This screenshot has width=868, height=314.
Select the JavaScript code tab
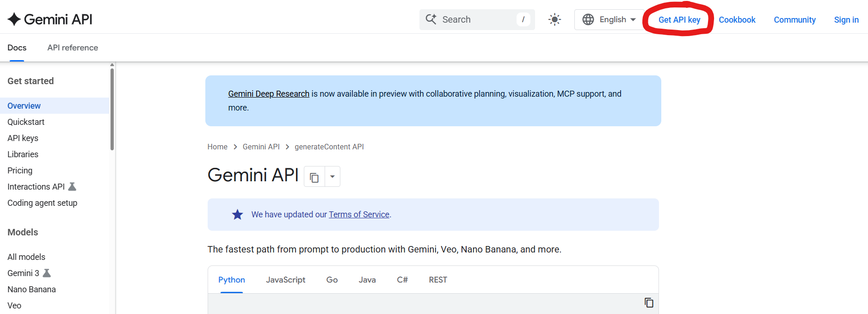click(x=285, y=280)
